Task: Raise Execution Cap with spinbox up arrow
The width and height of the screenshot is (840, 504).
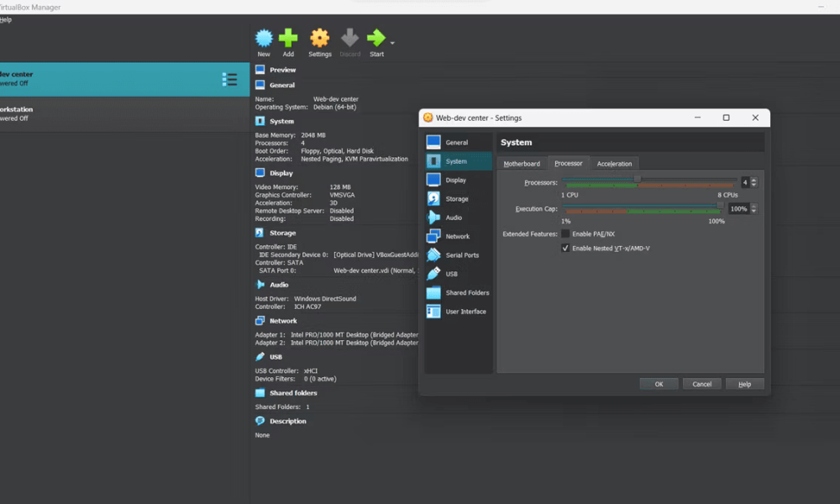Action: click(x=753, y=206)
